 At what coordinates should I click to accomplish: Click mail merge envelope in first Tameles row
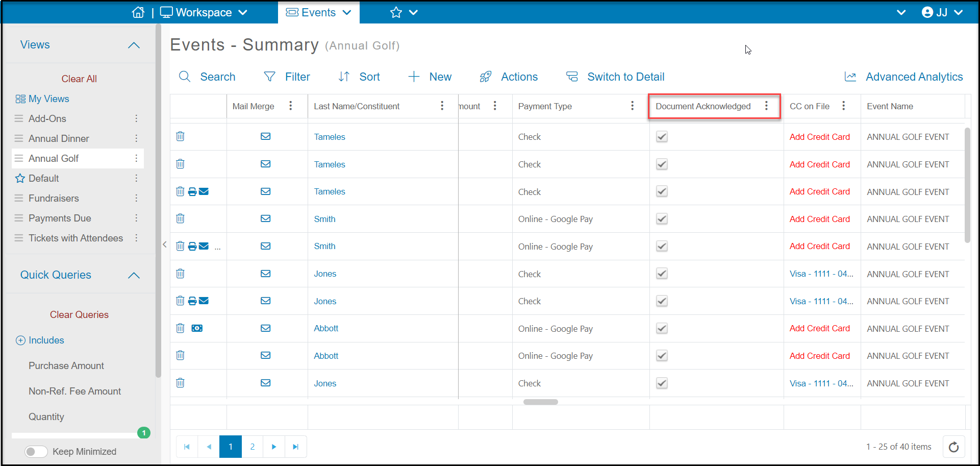click(266, 136)
